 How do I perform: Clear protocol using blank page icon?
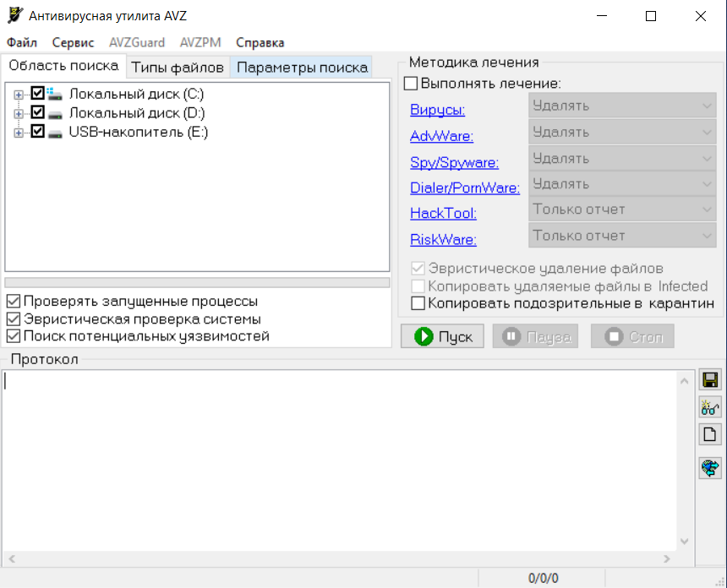[710, 434]
